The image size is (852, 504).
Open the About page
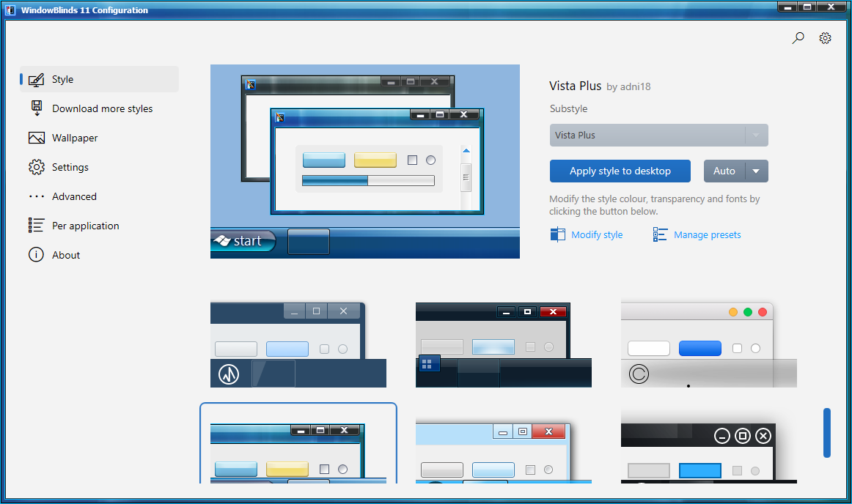click(99, 255)
